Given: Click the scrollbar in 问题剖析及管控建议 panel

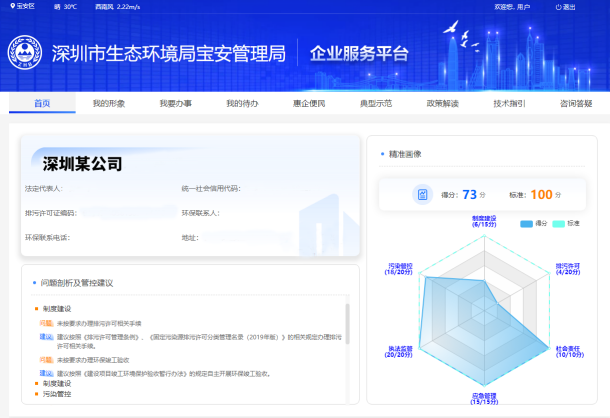Looking at the screenshot, I should click(x=348, y=330).
